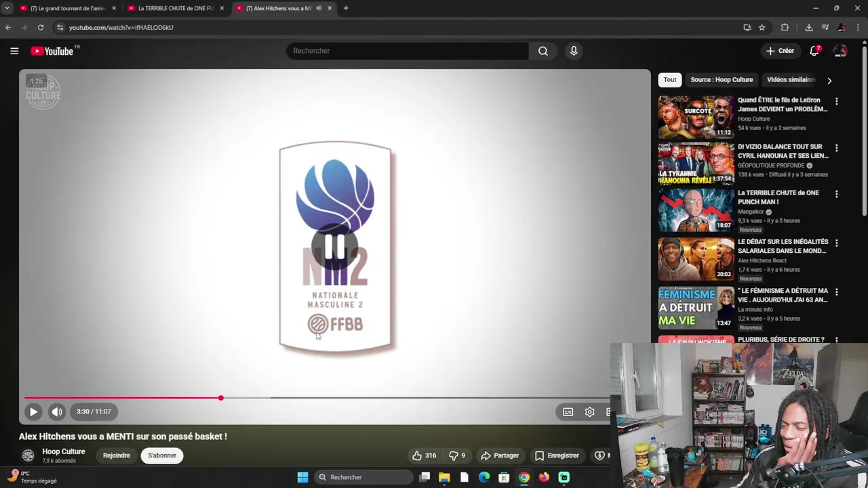Image resolution: width=868 pixels, height=488 pixels.
Task: Go back in browser history
Action: point(8,27)
